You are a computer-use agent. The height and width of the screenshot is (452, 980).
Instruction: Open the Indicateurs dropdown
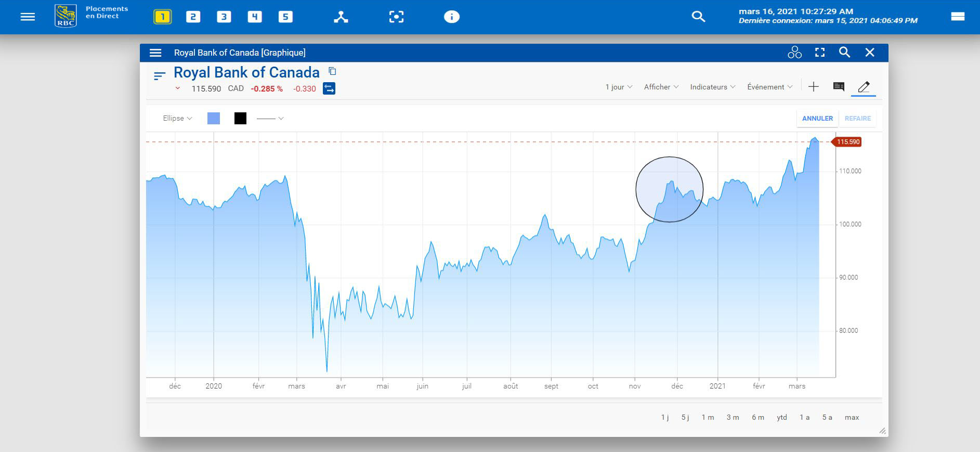tap(713, 87)
